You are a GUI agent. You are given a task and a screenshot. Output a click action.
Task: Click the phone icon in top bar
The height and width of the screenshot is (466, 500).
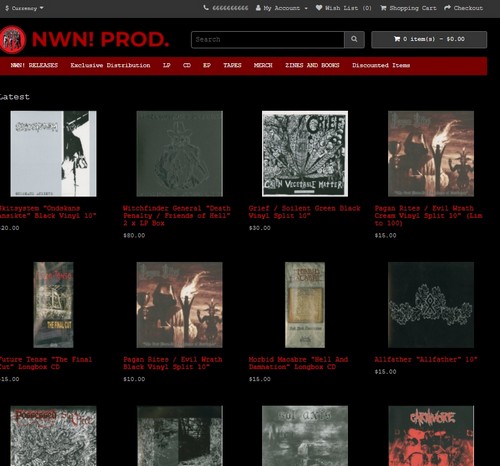[x=206, y=8]
